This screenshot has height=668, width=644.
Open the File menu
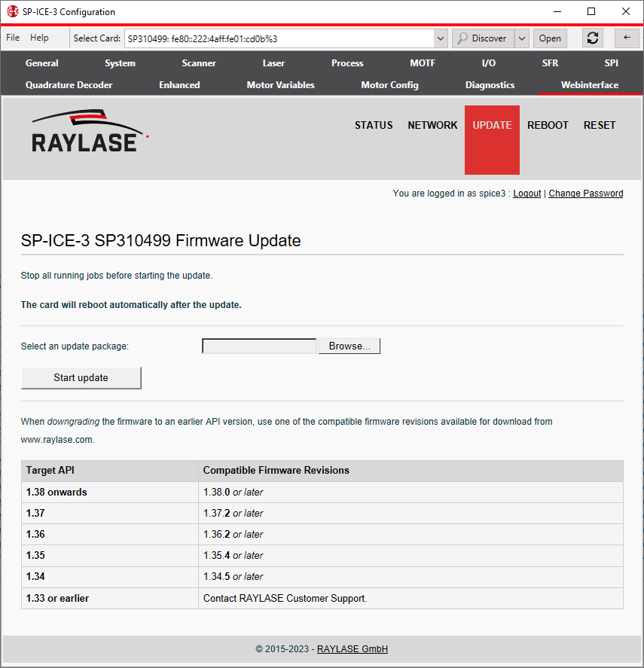(x=13, y=38)
